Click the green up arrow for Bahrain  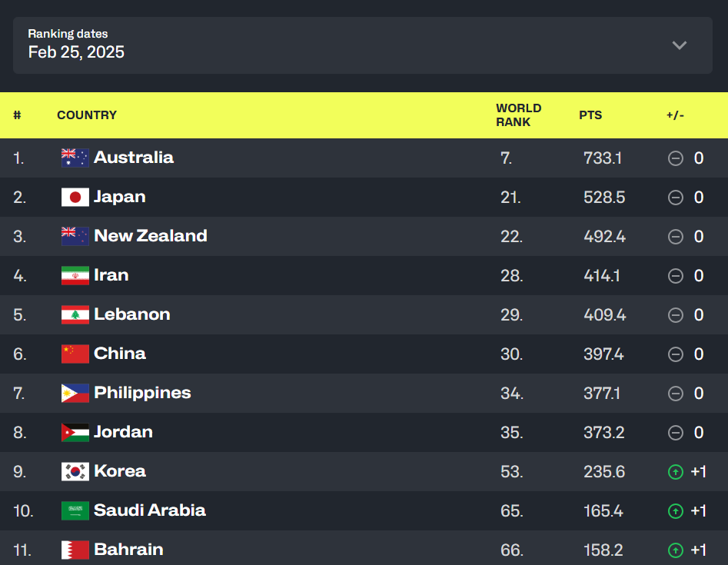676,550
